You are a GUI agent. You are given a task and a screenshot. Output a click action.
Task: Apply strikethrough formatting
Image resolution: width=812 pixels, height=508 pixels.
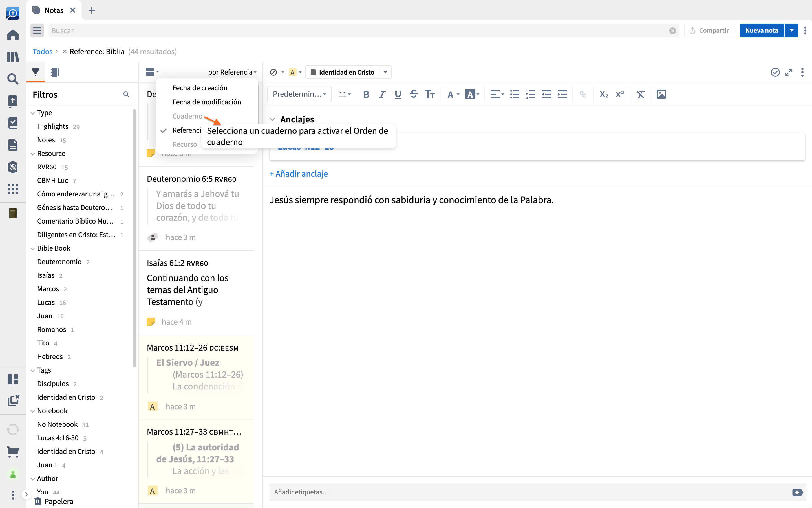coord(414,95)
